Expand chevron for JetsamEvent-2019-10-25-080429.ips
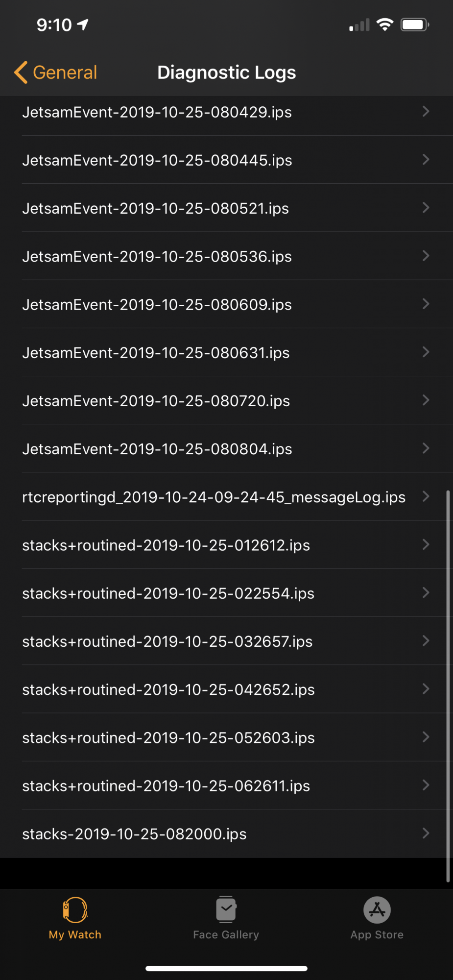This screenshot has width=453, height=980. 426,111
